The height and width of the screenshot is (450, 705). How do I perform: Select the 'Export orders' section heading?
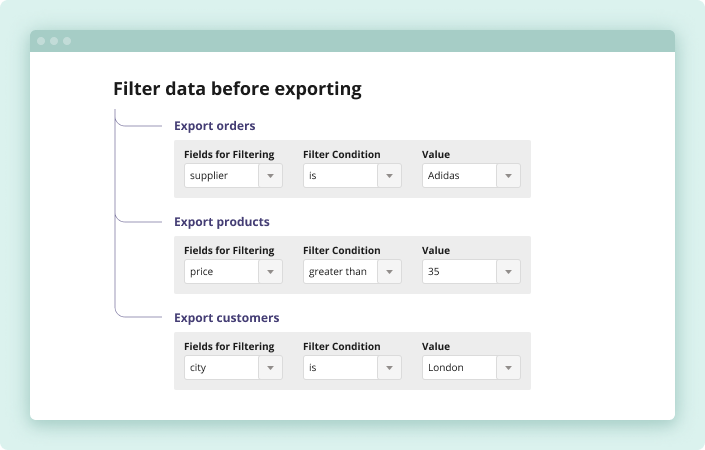coord(214,126)
